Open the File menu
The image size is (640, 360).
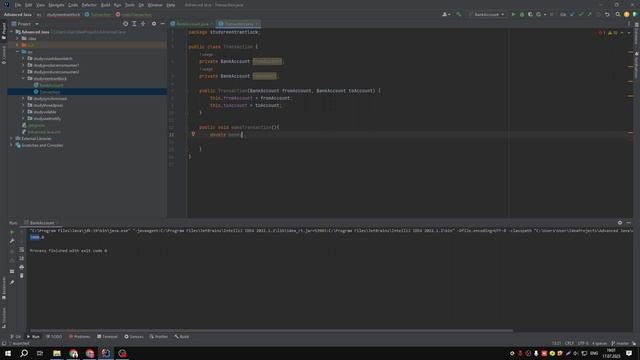[x=18, y=5]
